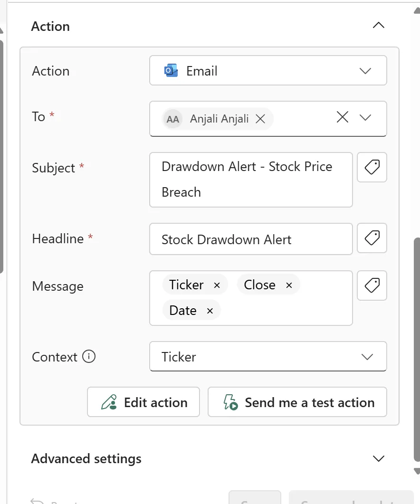Open tag picker beside Headline
This screenshot has height=504, width=420.
coord(372,238)
